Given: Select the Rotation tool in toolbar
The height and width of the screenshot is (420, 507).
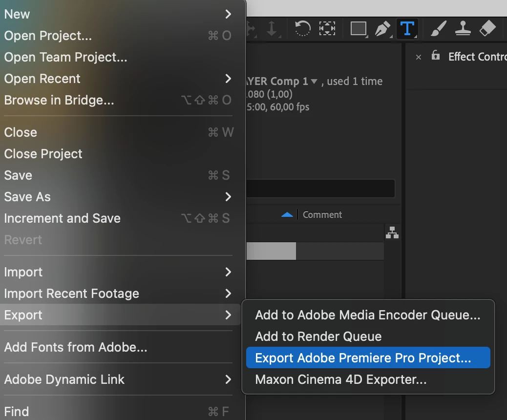Looking at the screenshot, I should [303, 28].
